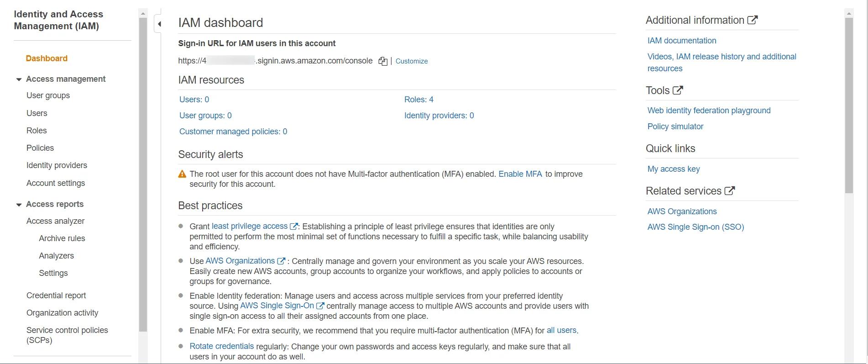Open Roles in the sidebar menu
Screen dimensions: 868x364
[37, 131]
